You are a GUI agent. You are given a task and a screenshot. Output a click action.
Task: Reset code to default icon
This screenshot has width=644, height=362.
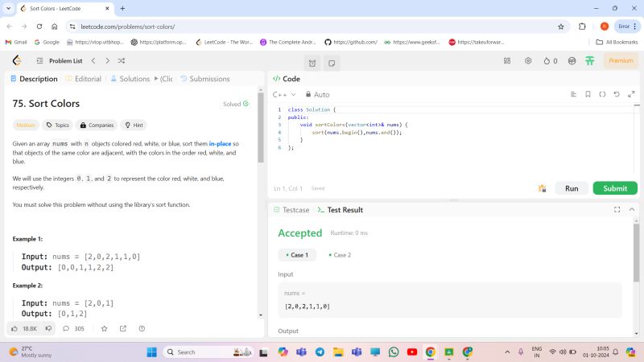pyautogui.click(x=617, y=94)
